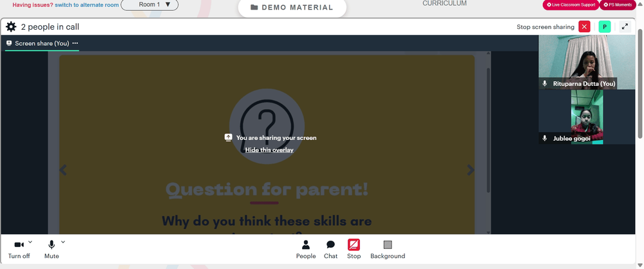This screenshot has width=644, height=269.
Task: Expand microphone device options chevron
Action: (63, 242)
